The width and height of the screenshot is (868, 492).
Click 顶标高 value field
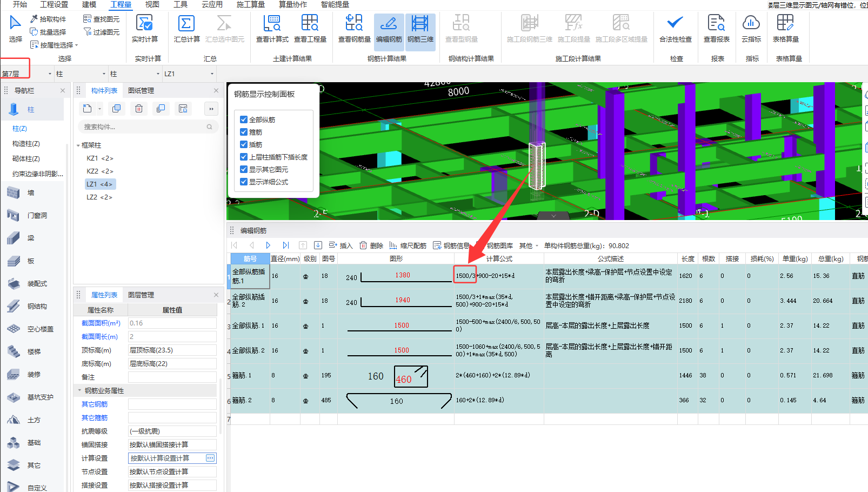172,350
